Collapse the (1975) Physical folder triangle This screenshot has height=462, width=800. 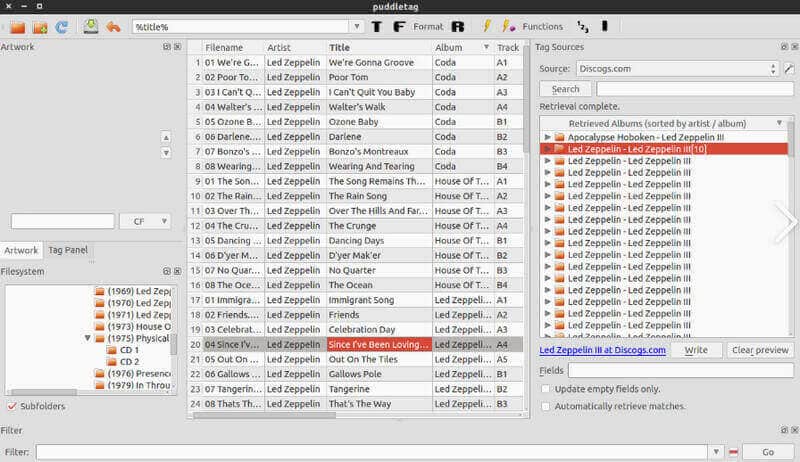87,338
